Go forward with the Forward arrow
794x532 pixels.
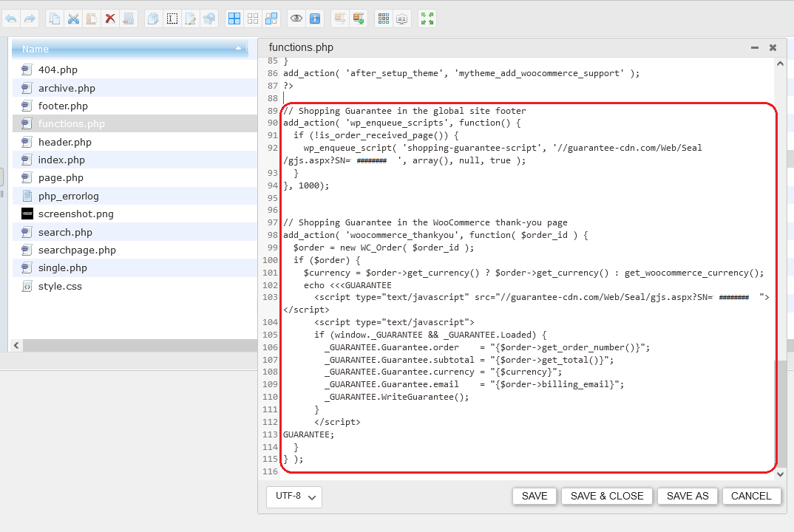[30, 19]
